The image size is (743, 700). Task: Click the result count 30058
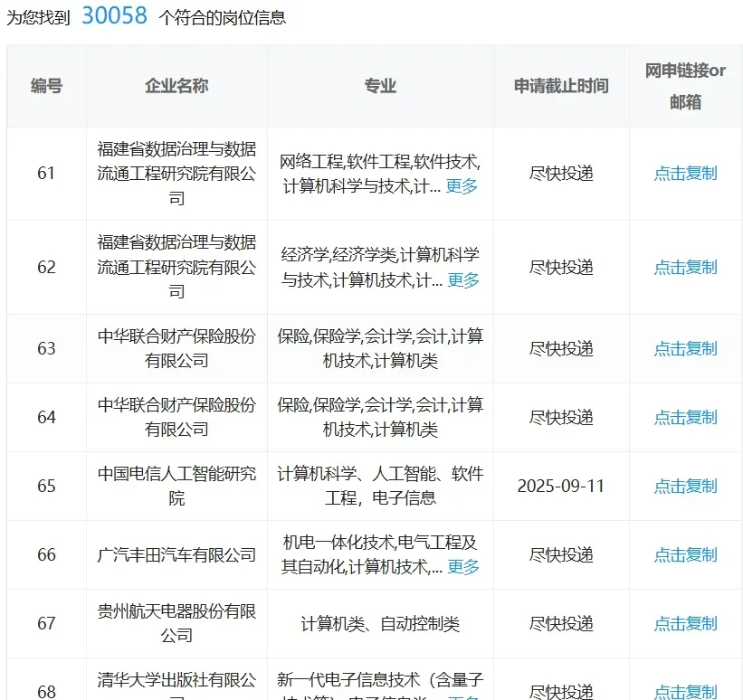point(115,15)
